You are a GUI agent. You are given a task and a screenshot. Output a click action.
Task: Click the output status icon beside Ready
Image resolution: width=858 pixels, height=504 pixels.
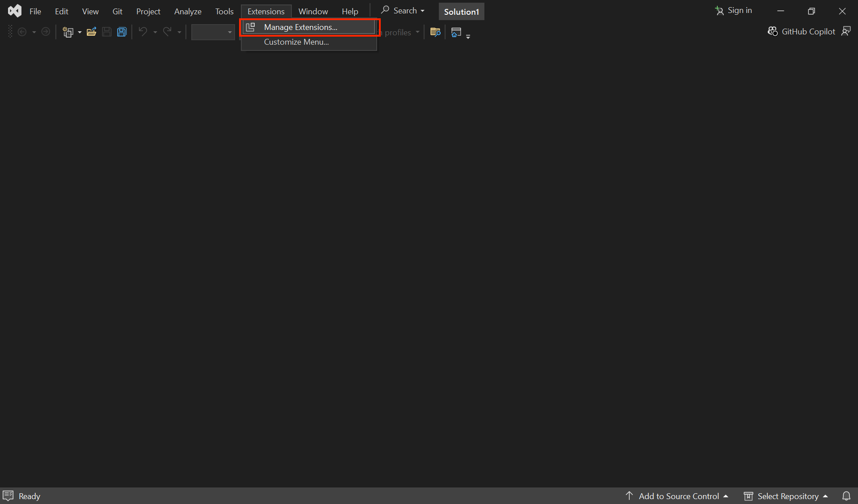pos(8,496)
